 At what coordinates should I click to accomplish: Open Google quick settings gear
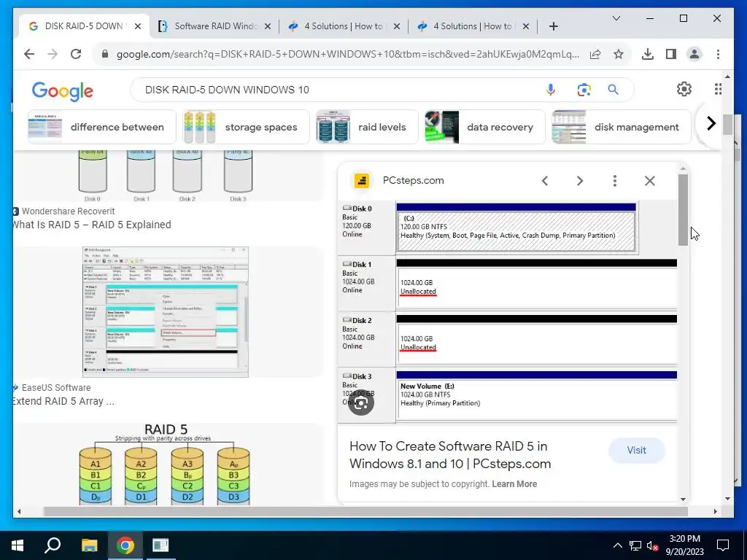pyautogui.click(x=684, y=89)
